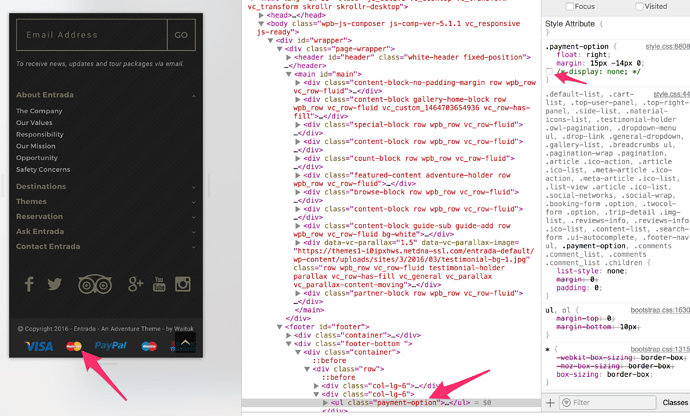The width and height of the screenshot is (690, 416).
Task: Open style.css source link for .payment-option
Action: click(x=668, y=46)
